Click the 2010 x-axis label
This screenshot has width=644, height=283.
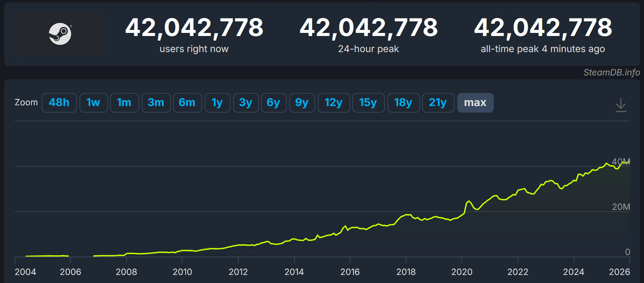[x=182, y=272]
